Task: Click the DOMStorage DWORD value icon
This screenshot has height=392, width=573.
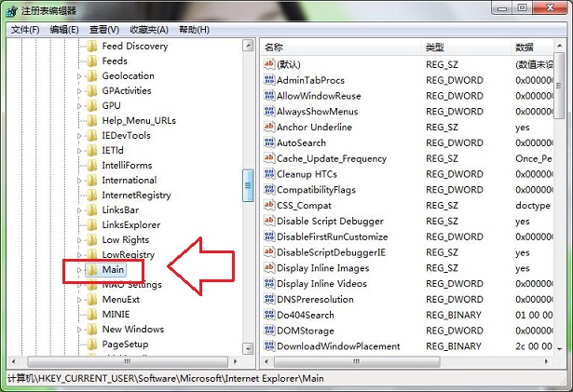Action: click(x=269, y=331)
